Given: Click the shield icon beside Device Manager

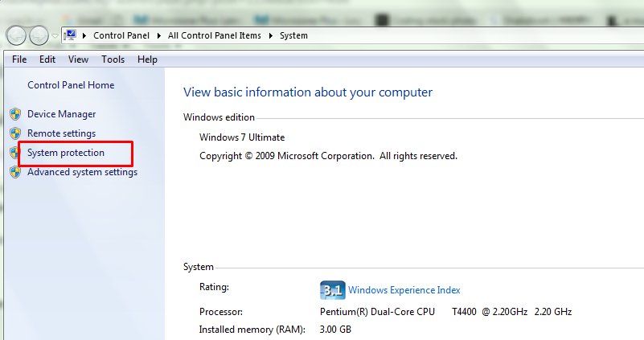Looking at the screenshot, I should coord(15,114).
